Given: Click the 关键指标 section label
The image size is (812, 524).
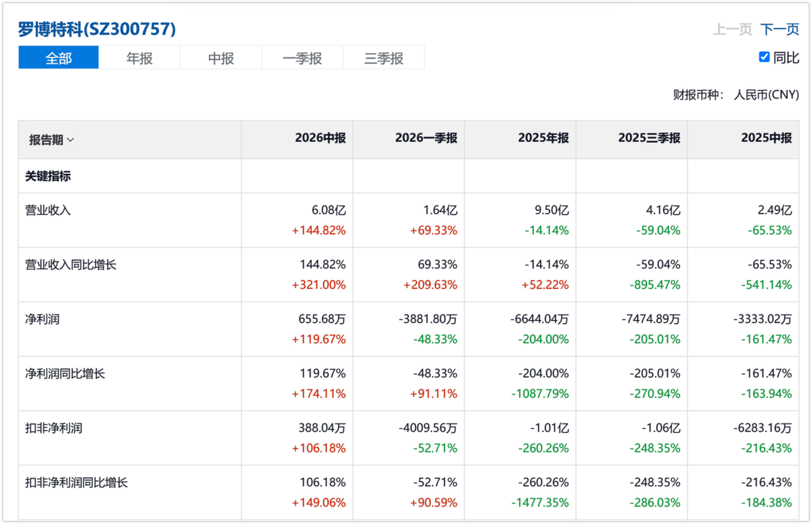Looking at the screenshot, I should (x=48, y=176).
